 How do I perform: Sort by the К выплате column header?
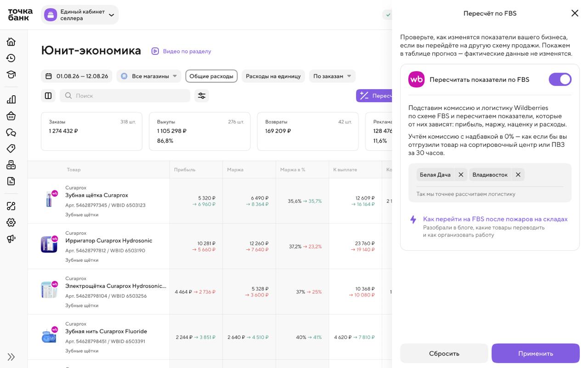click(345, 170)
